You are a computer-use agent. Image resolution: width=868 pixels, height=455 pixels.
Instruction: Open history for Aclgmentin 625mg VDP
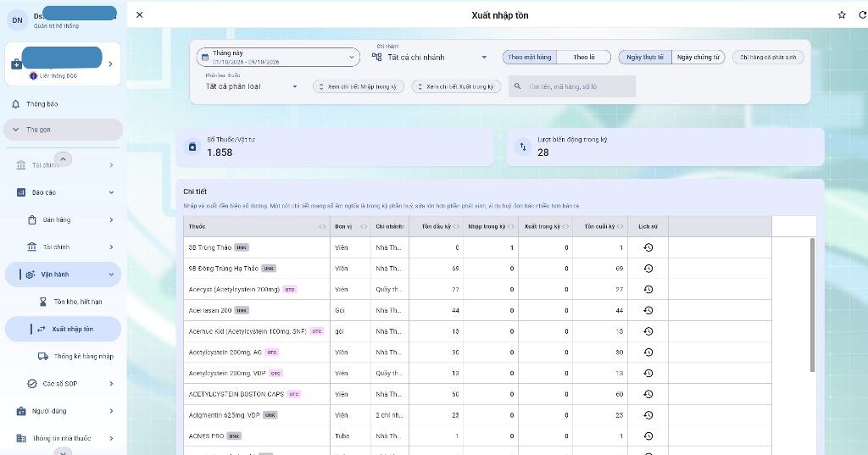point(648,415)
